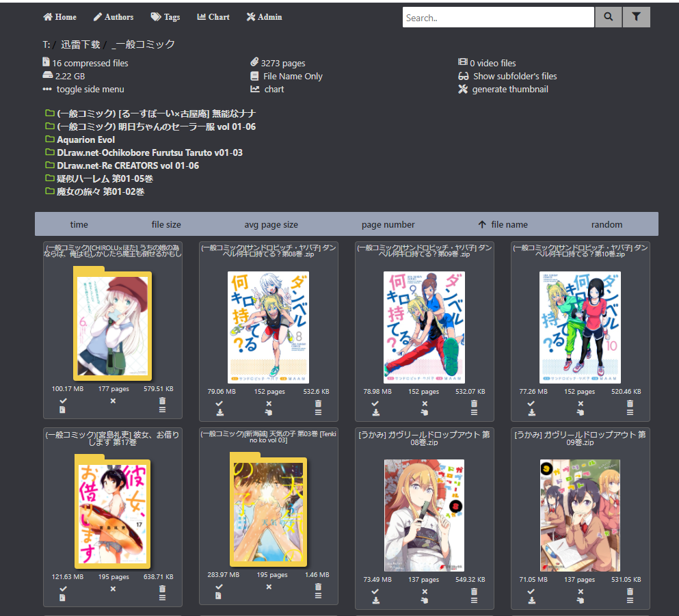Open list menu icon on 78.98 MB card
This screenshot has width=679, height=616.
coord(474,412)
